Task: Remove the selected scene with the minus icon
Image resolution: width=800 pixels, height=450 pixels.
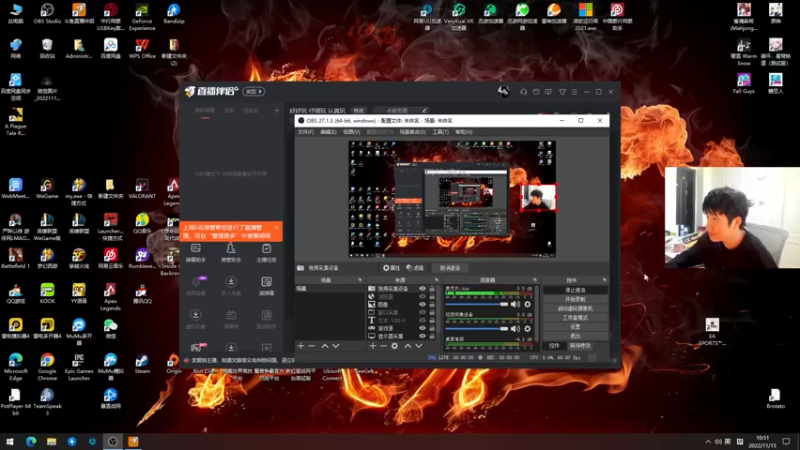Action: [312, 346]
